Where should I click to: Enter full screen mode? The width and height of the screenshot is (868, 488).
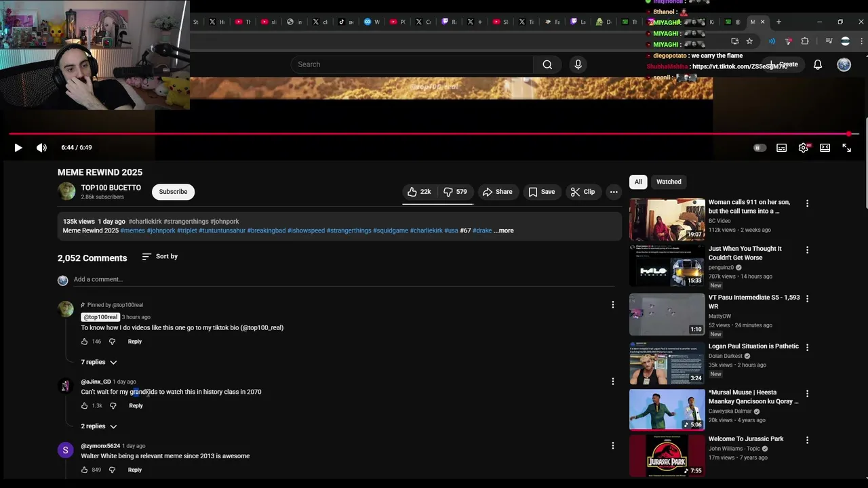[x=846, y=148]
